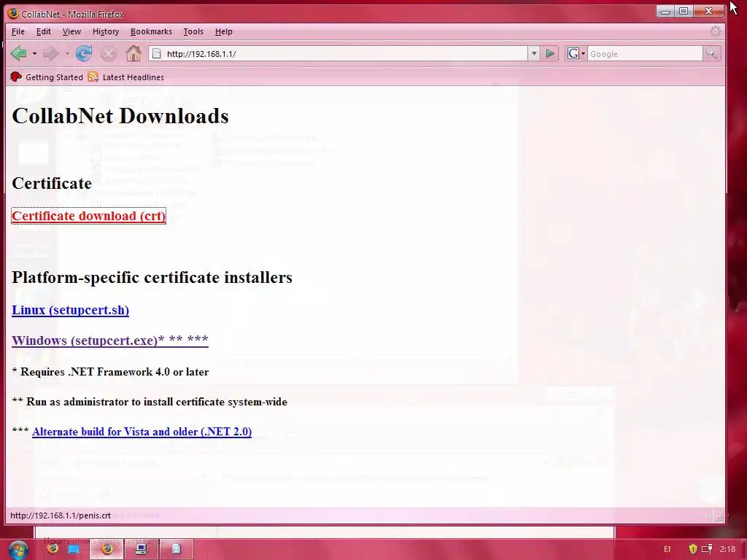The height and width of the screenshot is (560, 747).
Task: Click the Stop loading button
Action: 109,53
